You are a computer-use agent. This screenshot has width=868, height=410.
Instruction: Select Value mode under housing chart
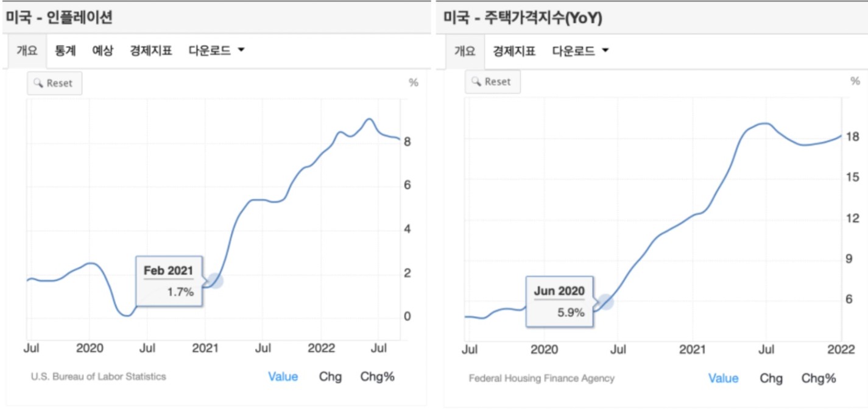tap(723, 378)
